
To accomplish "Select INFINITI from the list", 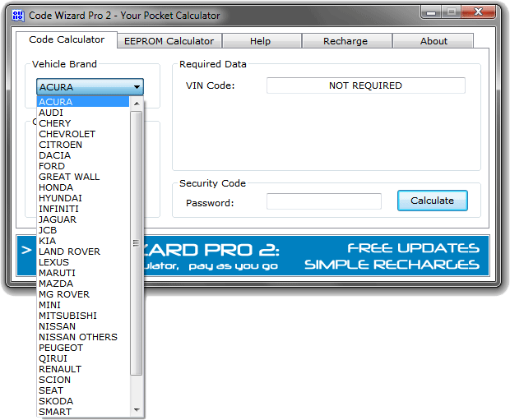I will point(83,209).
